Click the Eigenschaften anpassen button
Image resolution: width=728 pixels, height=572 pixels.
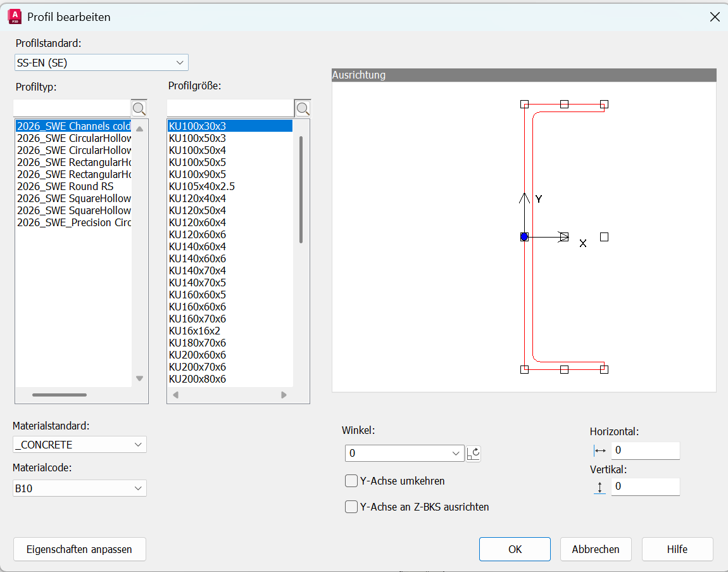point(80,549)
